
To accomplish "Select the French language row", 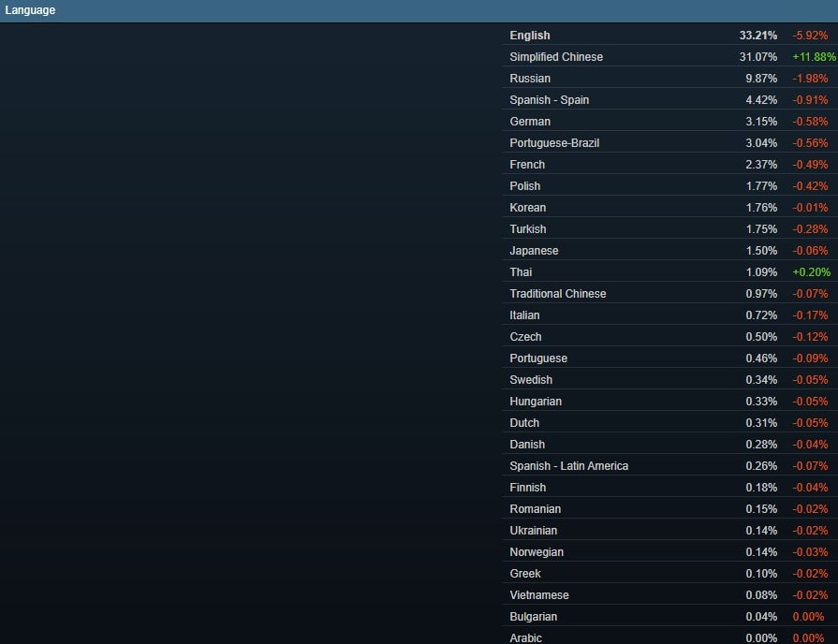I will (x=670, y=165).
